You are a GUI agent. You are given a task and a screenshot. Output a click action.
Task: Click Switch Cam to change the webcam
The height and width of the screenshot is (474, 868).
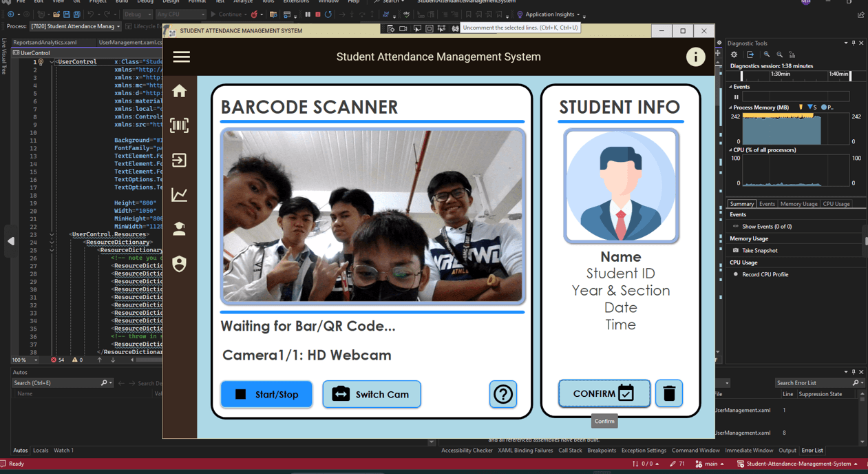point(372,394)
